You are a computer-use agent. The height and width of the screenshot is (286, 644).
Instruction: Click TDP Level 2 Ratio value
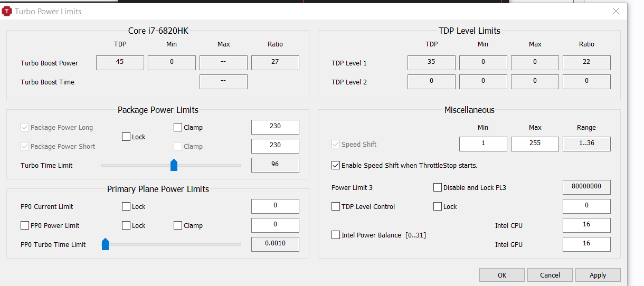(586, 81)
